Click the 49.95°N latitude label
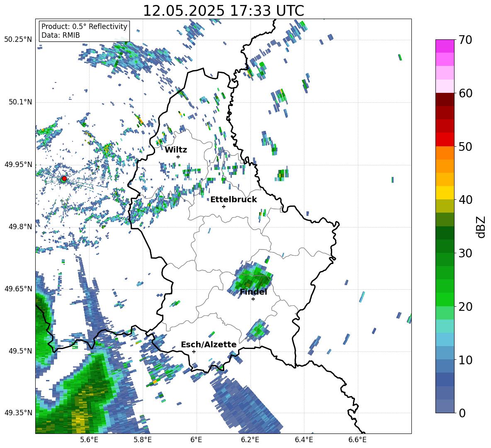Screen dimensions: 491x448 tap(18, 165)
